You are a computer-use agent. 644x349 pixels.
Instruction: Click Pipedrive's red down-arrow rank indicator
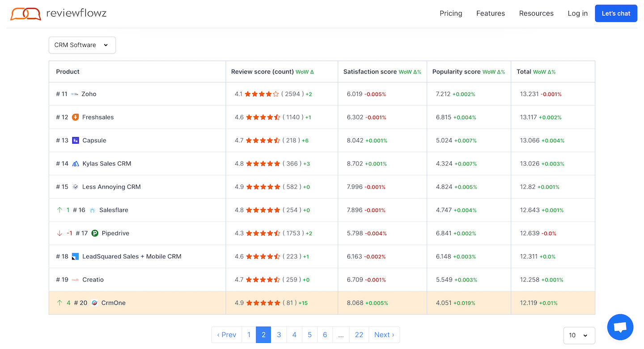click(x=59, y=233)
